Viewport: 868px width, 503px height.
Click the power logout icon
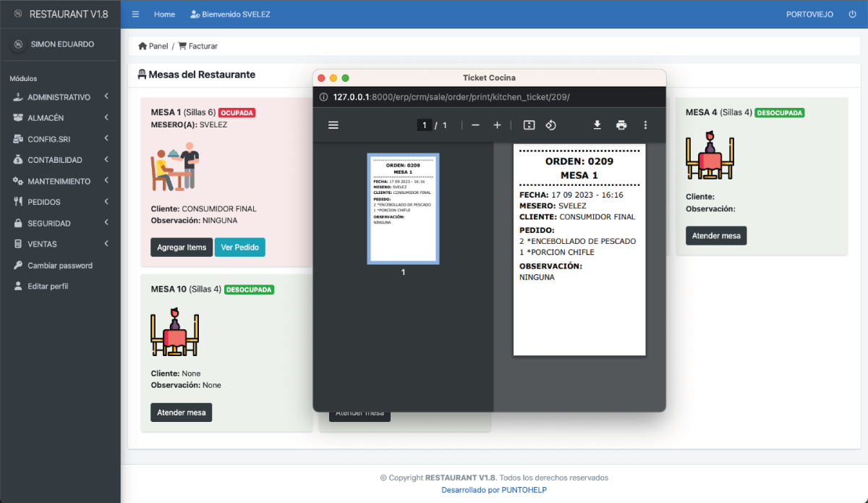[852, 14]
